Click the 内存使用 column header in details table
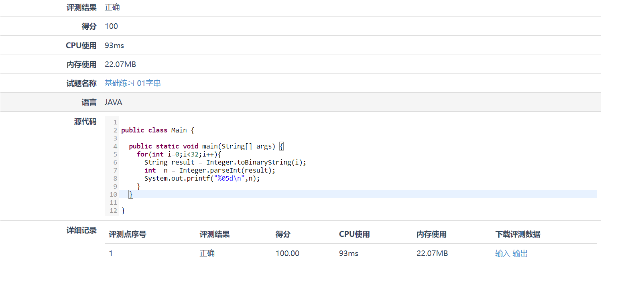Image resolution: width=644 pixels, height=299 pixels. click(431, 234)
